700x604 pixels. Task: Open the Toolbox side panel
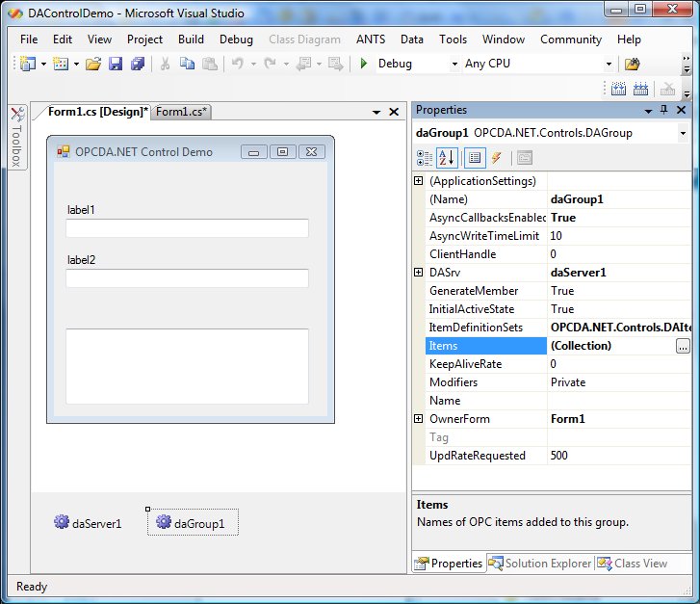17,138
